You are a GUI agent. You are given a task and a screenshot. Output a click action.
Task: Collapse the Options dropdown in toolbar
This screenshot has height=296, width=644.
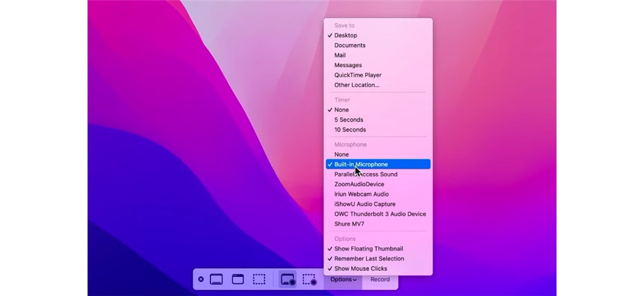click(x=343, y=280)
